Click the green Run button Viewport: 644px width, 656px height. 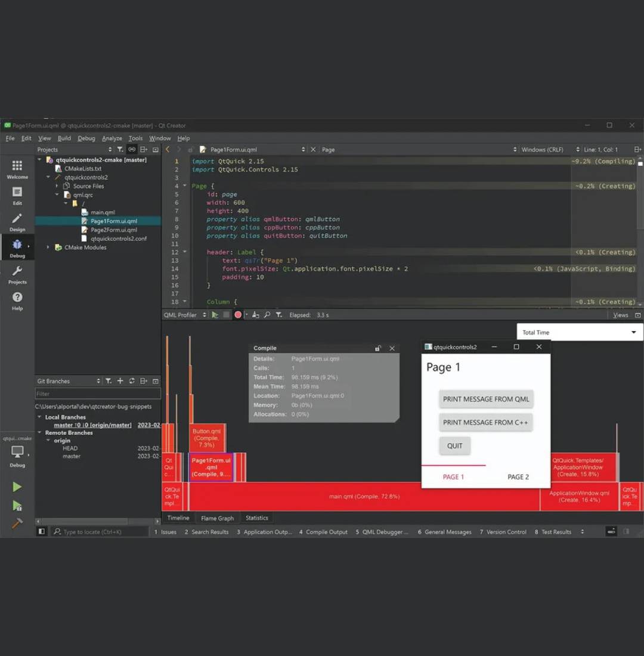(17, 487)
